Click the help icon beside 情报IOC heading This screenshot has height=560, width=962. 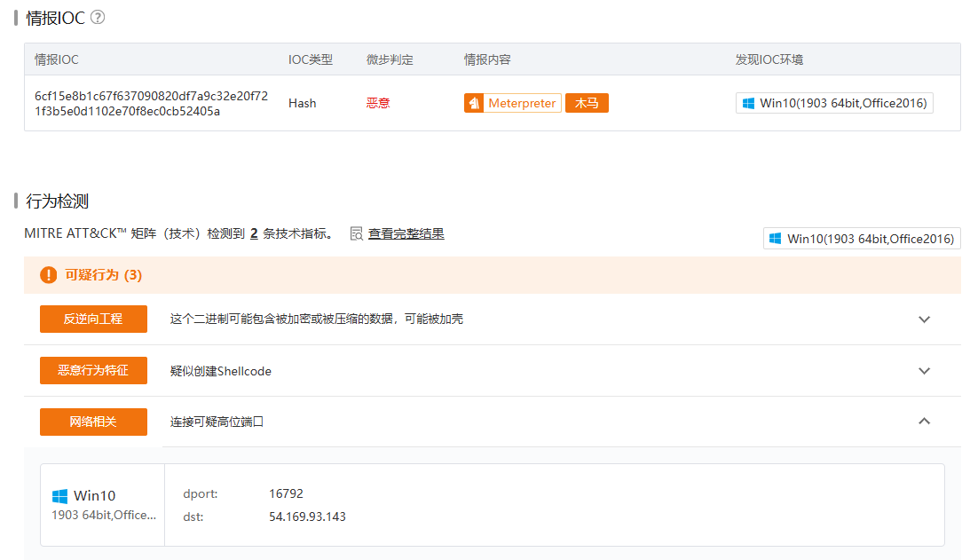tap(98, 18)
